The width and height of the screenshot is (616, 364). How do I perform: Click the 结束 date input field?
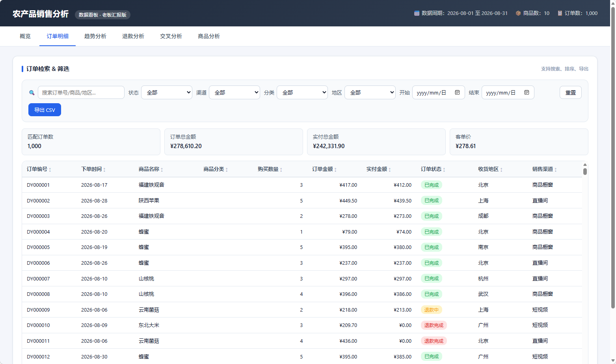point(508,93)
